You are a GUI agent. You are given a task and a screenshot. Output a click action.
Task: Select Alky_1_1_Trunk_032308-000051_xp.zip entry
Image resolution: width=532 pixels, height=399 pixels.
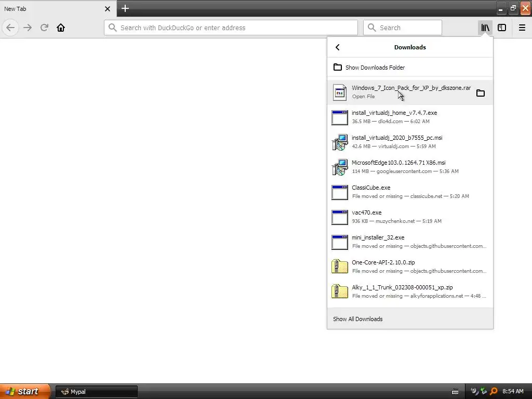[410, 292]
